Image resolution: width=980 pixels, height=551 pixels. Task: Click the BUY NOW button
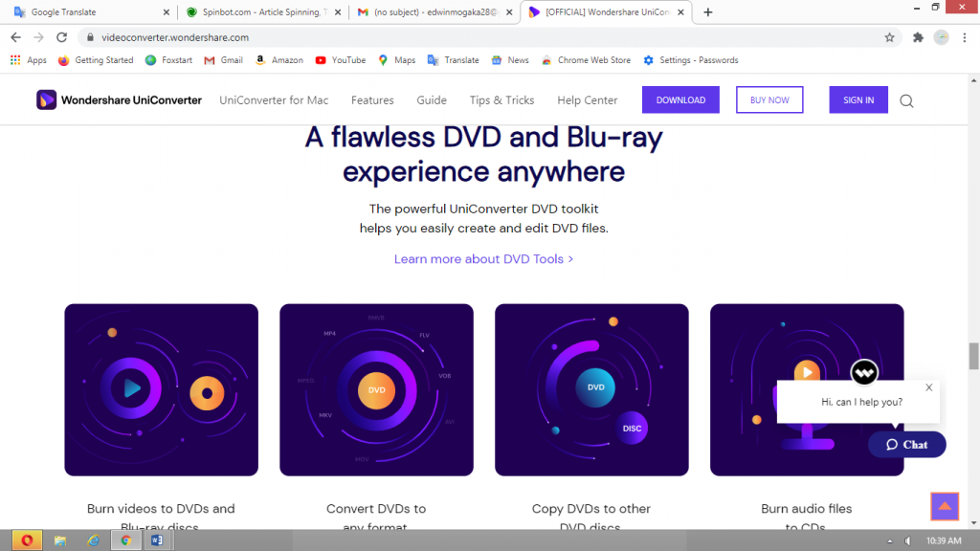point(769,99)
